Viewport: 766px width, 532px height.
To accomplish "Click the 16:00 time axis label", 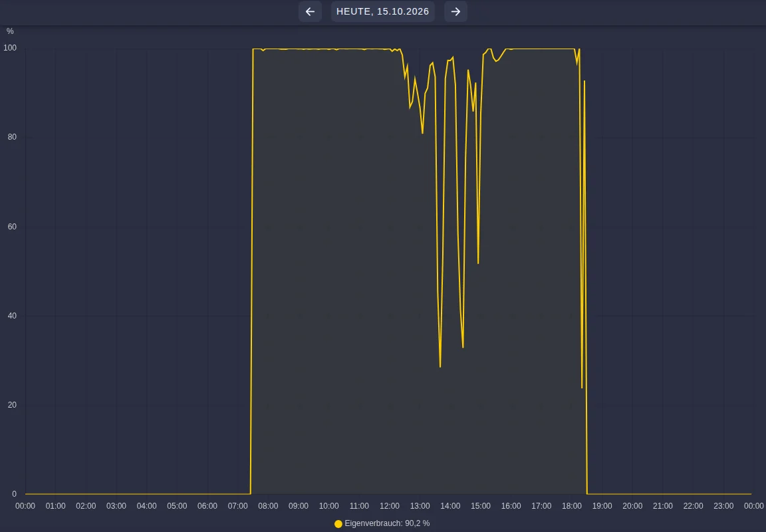I will pyautogui.click(x=511, y=505).
